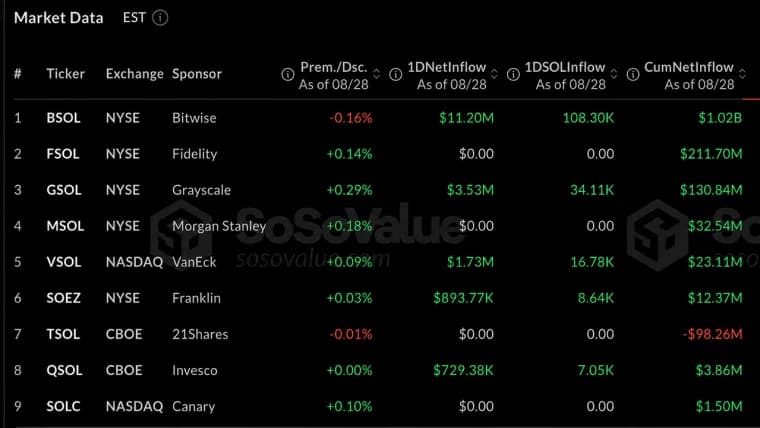The width and height of the screenshot is (760, 428).
Task: Click the Sponsor column header
Action: tap(197, 74)
